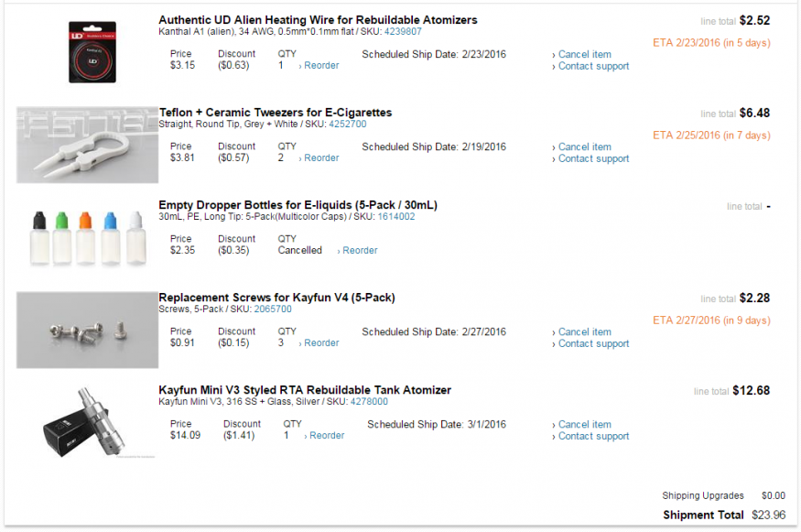Open SKU 4252700 link
801x532 pixels.
[x=347, y=125]
